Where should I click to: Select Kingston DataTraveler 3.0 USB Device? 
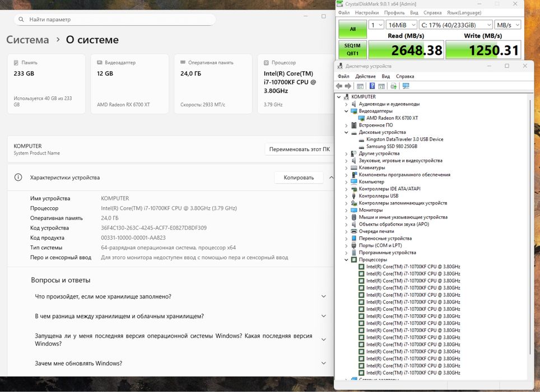pyautogui.click(x=404, y=139)
